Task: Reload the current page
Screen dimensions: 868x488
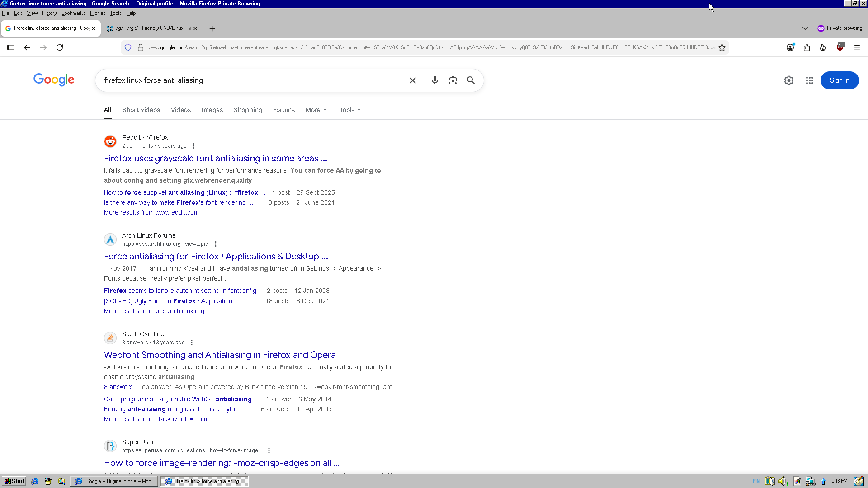Action: click(x=60, y=47)
